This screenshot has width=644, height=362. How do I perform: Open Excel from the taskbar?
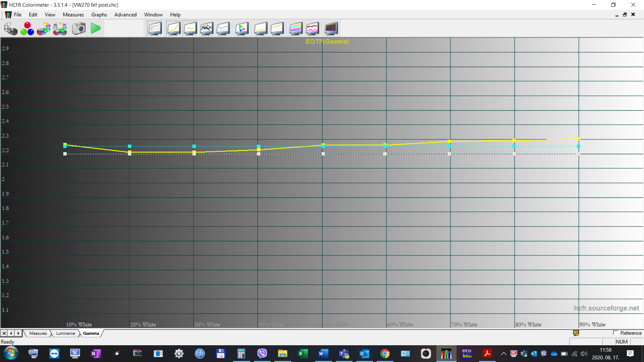(303, 354)
